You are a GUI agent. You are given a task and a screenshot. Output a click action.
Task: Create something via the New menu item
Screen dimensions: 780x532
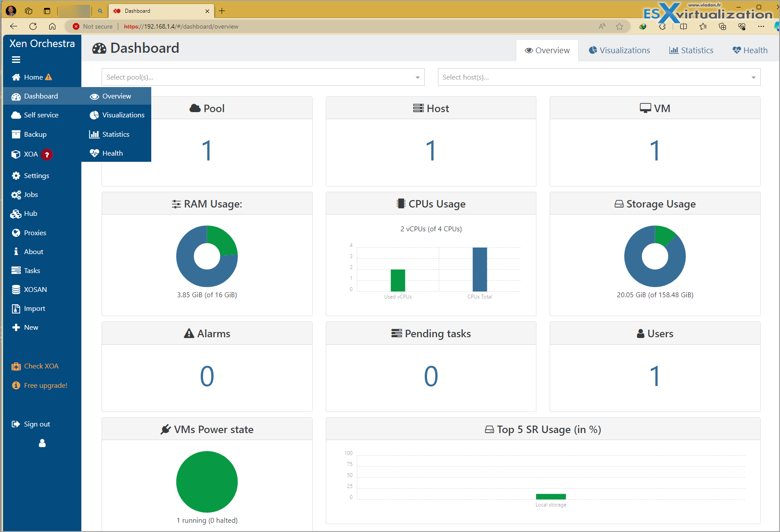[x=31, y=327]
